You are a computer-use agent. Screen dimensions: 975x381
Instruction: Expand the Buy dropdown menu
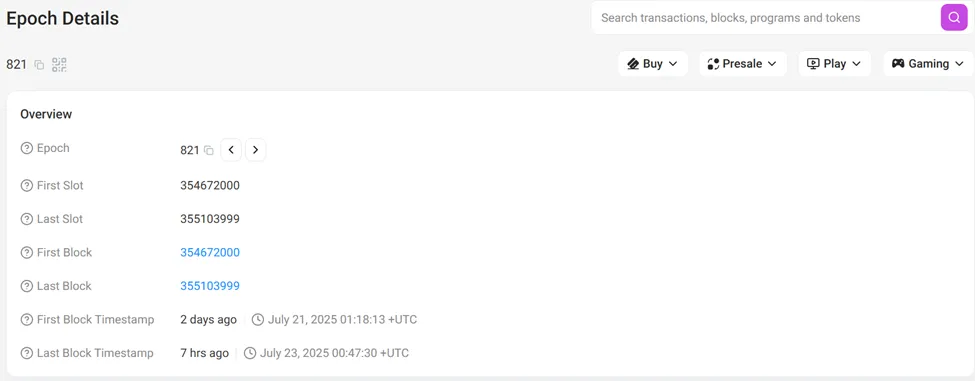653,64
